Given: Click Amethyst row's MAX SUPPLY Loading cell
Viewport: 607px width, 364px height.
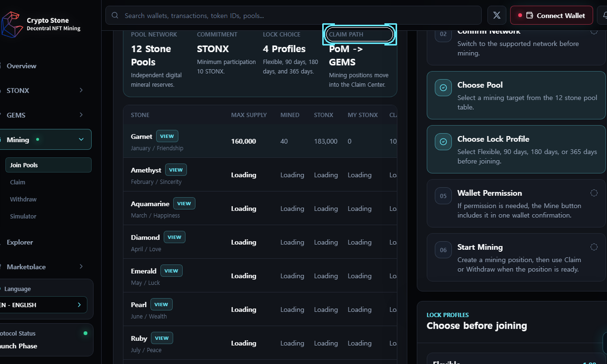Looking at the screenshot, I should pos(243,175).
